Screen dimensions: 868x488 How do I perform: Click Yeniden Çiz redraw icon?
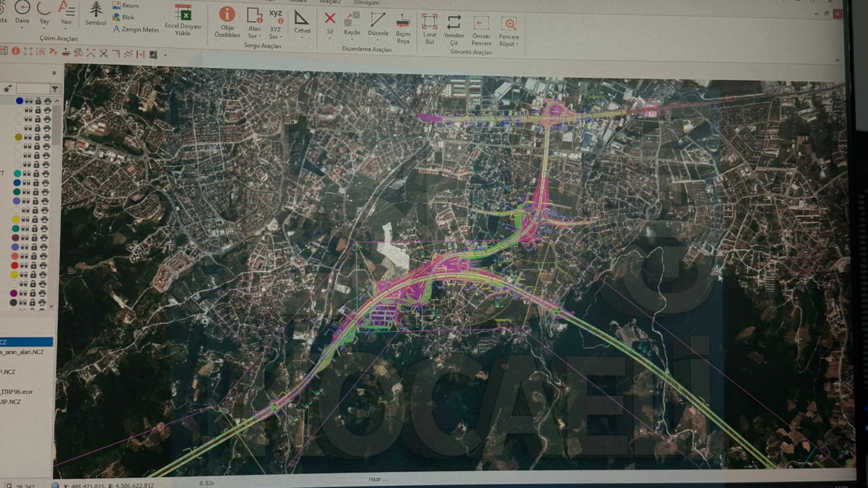[x=454, y=22]
